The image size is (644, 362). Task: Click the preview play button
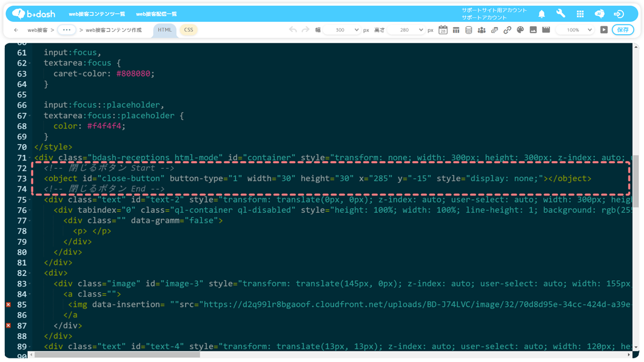point(604,30)
